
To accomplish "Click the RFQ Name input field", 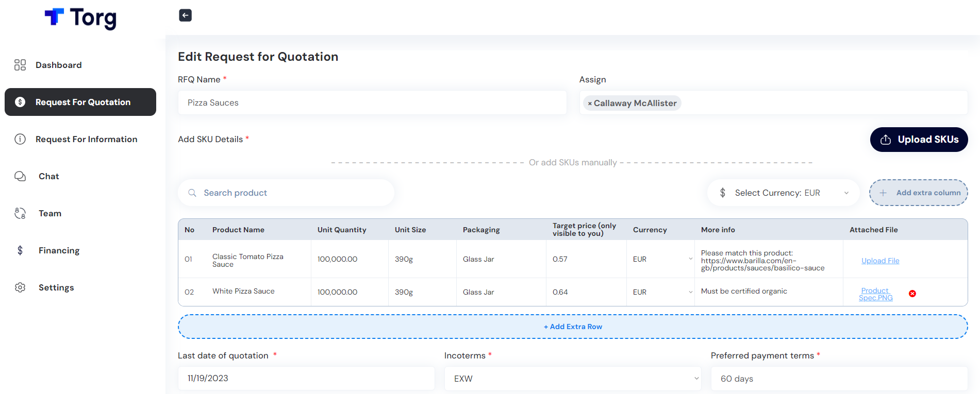I will pos(372,102).
